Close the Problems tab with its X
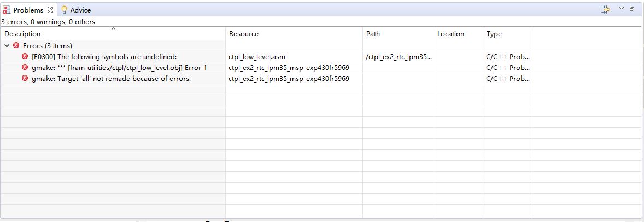This screenshot has width=644, height=222. coord(50,10)
